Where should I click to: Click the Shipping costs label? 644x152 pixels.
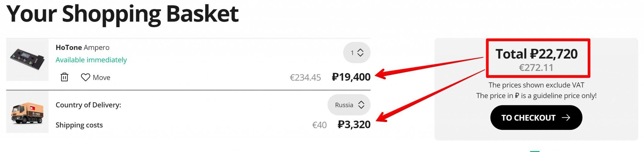click(79, 125)
